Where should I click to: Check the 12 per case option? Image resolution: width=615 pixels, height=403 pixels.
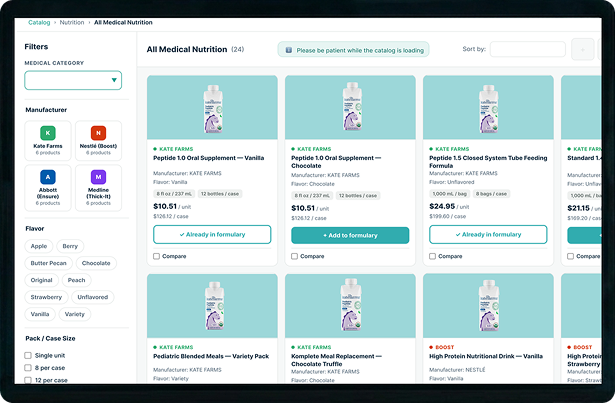tap(28, 380)
